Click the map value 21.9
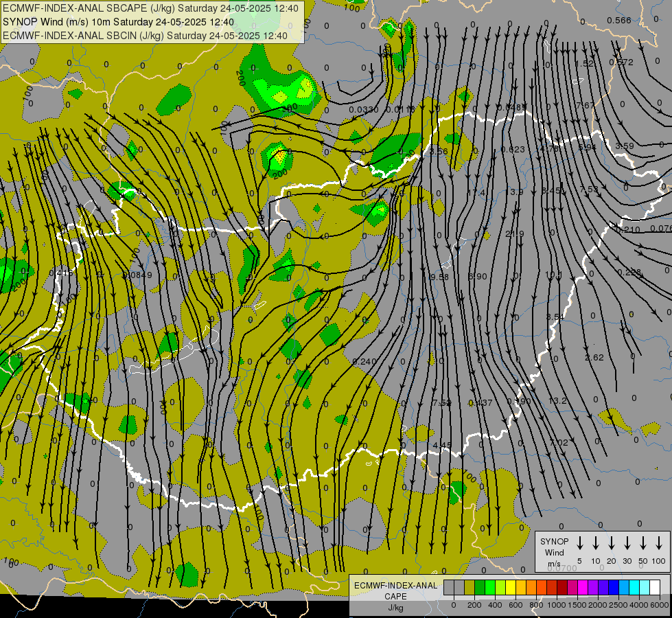The height and width of the screenshot is (618, 672). point(515,233)
